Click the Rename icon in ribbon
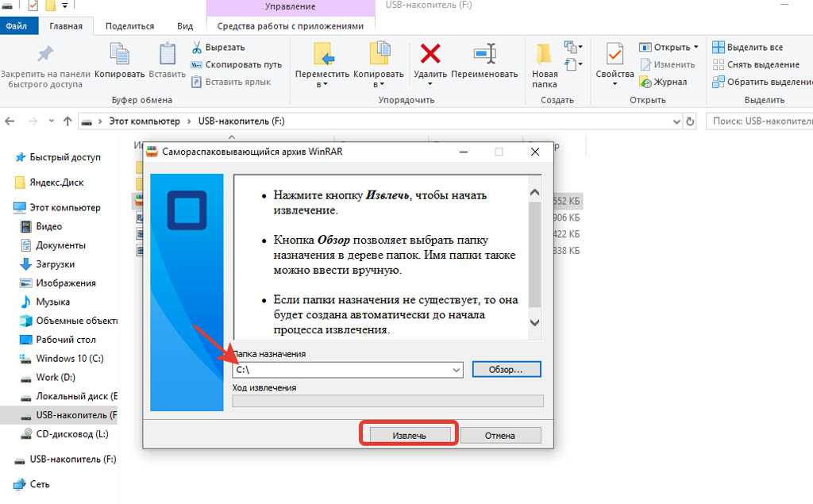Image resolution: width=813 pixels, height=504 pixels. point(484,54)
